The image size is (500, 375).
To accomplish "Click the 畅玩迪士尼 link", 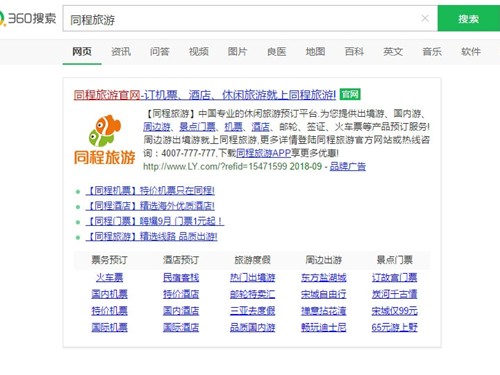I will pos(324,327).
